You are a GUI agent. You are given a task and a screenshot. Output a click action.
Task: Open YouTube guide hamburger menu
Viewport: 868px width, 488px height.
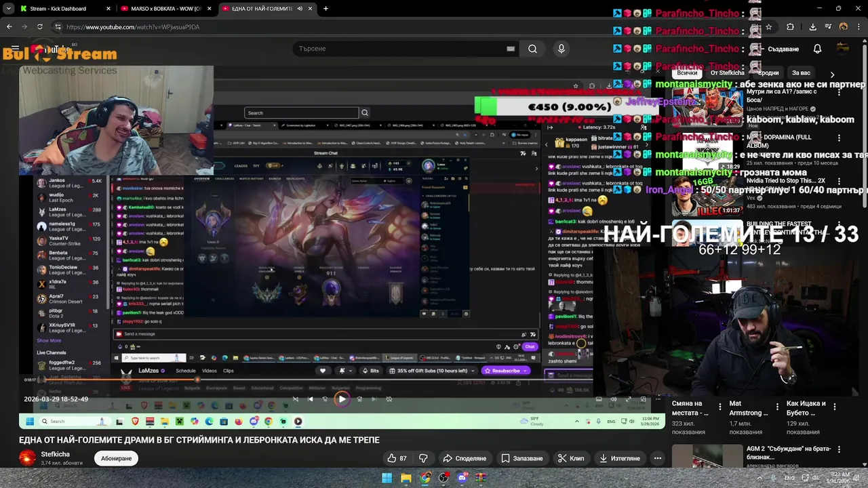(15, 49)
